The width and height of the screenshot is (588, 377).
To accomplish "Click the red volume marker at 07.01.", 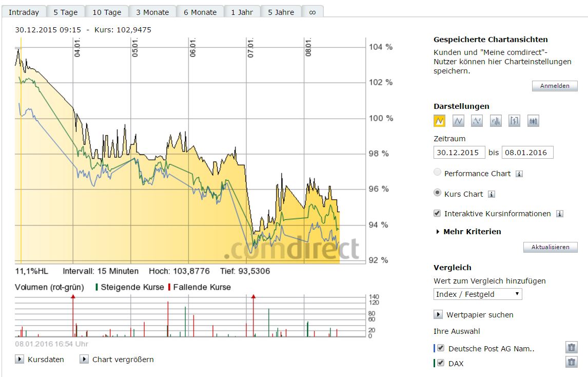I will pyautogui.click(x=253, y=297).
